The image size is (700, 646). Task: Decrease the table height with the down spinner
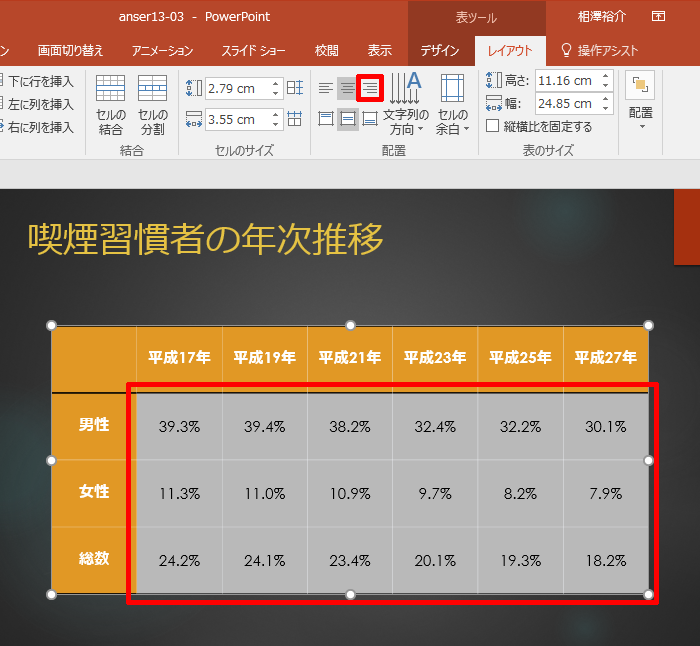(606, 85)
